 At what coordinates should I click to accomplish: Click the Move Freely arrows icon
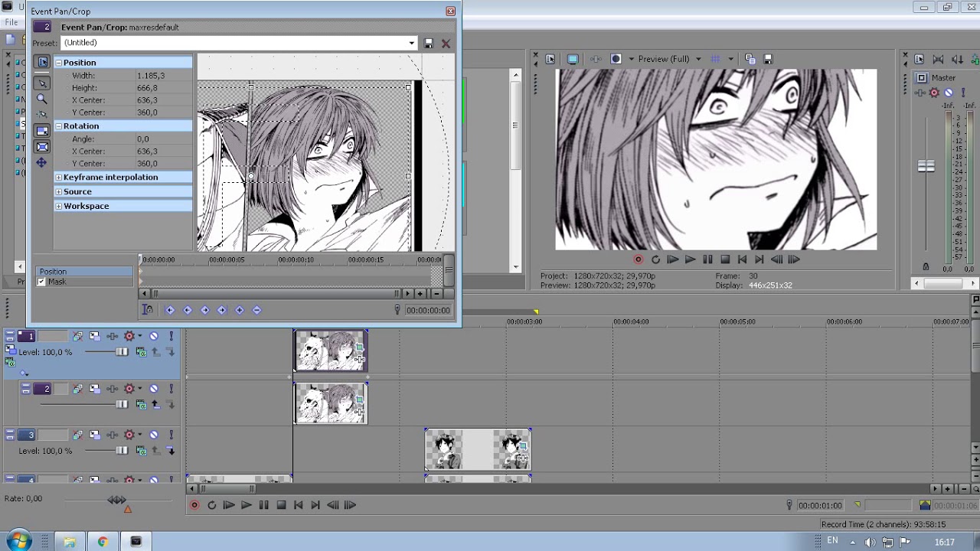pos(42,162)
